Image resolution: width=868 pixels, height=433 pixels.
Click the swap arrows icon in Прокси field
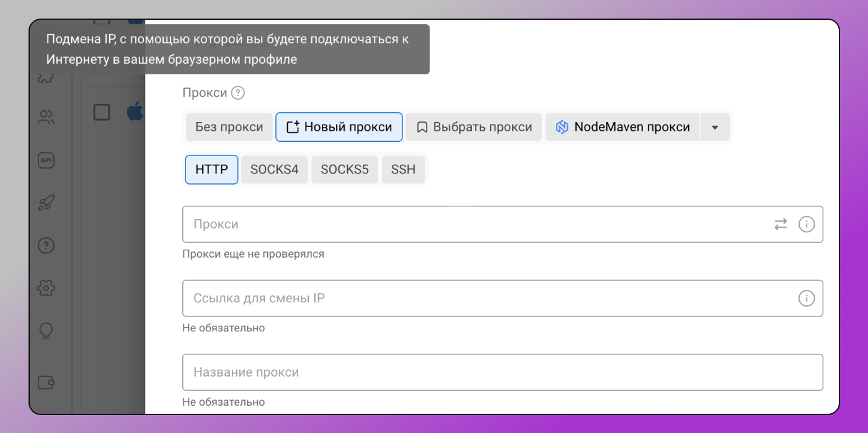(x=781, y=224)
